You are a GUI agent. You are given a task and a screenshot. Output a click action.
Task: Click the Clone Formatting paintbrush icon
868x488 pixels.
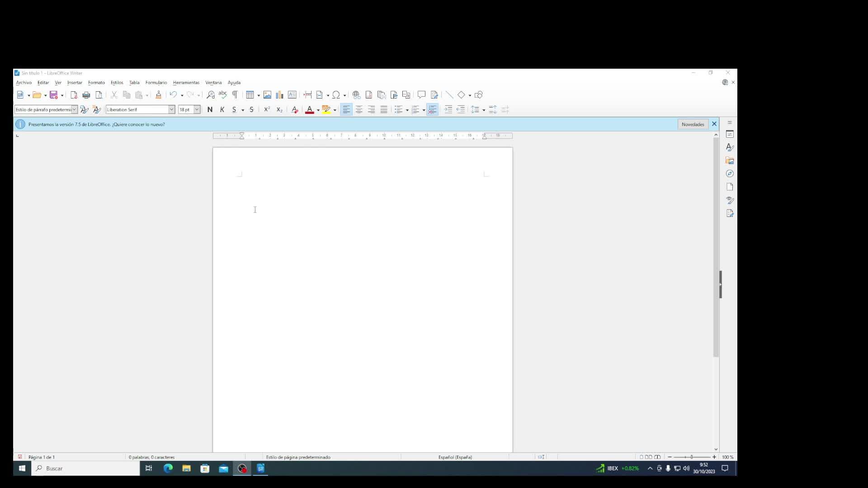pyautogui.click(x=158, y=95)
